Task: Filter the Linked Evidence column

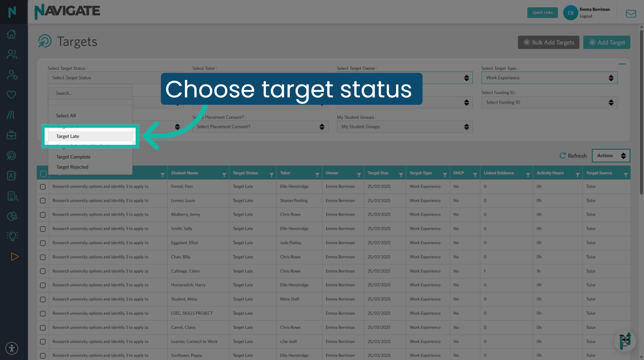Action: pyautogui.click(x=528, y=175)
